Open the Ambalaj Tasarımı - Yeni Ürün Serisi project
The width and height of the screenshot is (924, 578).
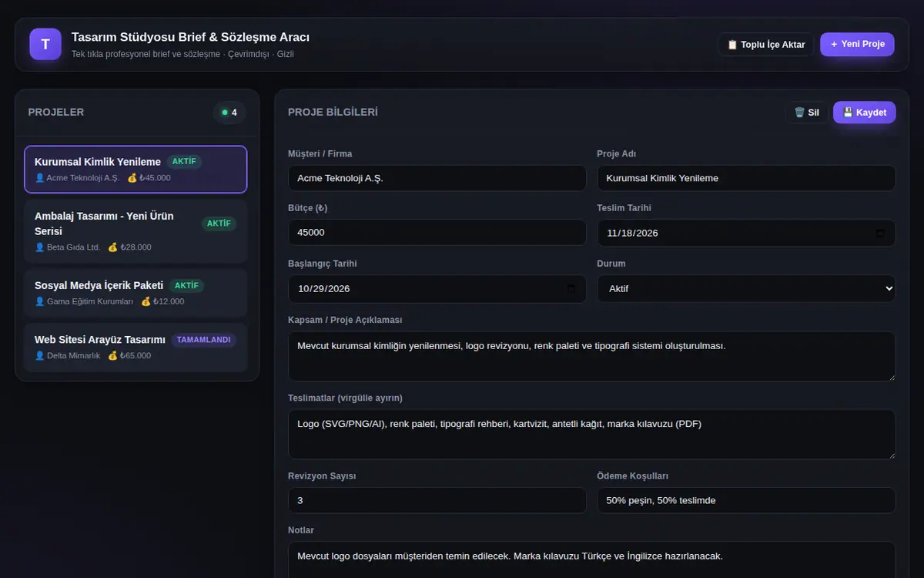pos(136,231)
